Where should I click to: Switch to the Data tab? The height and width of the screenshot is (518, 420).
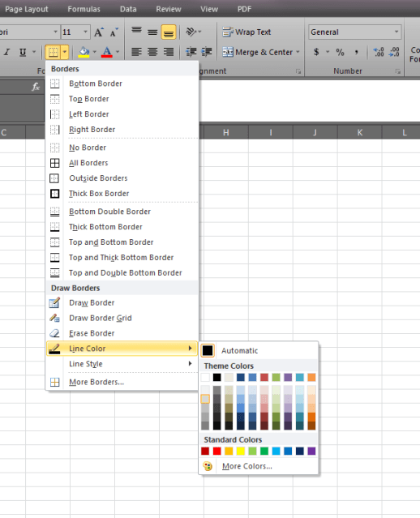coord(128,9)
